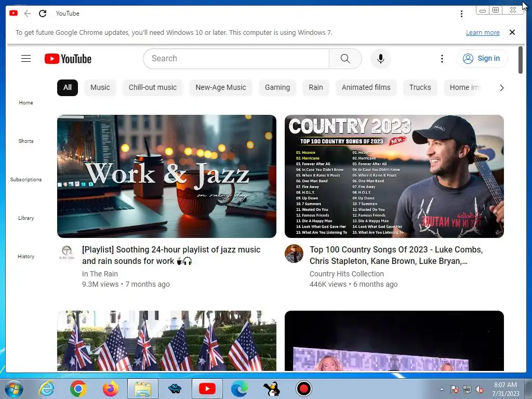
Task: Click the browser back arrow
Action: (x=28, y=13)
